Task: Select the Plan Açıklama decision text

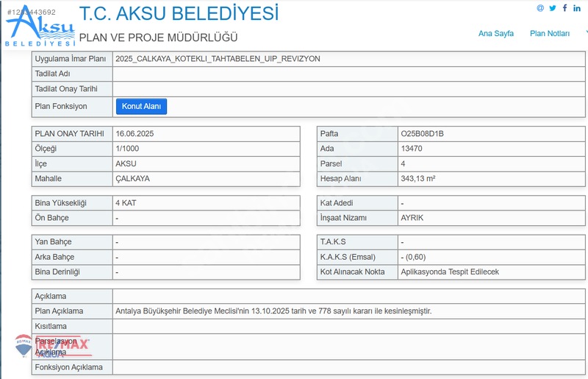Action: coord(273,311)
